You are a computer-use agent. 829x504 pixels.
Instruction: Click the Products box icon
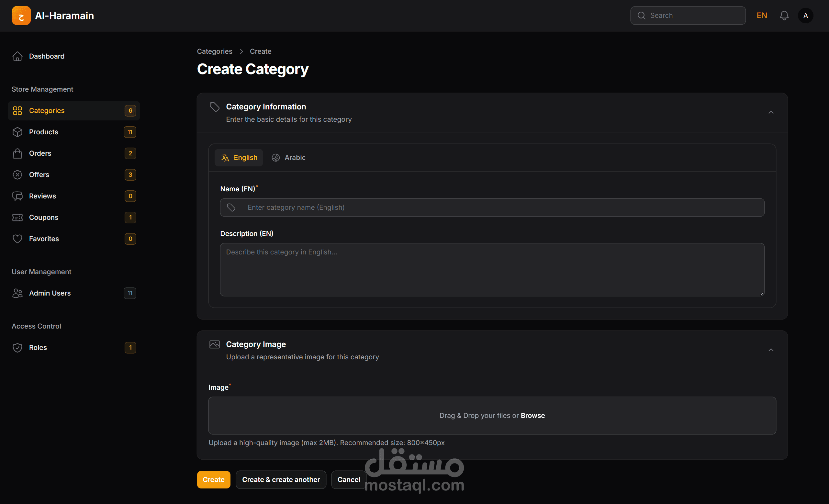pyautogui.click(x=17, y=132)
